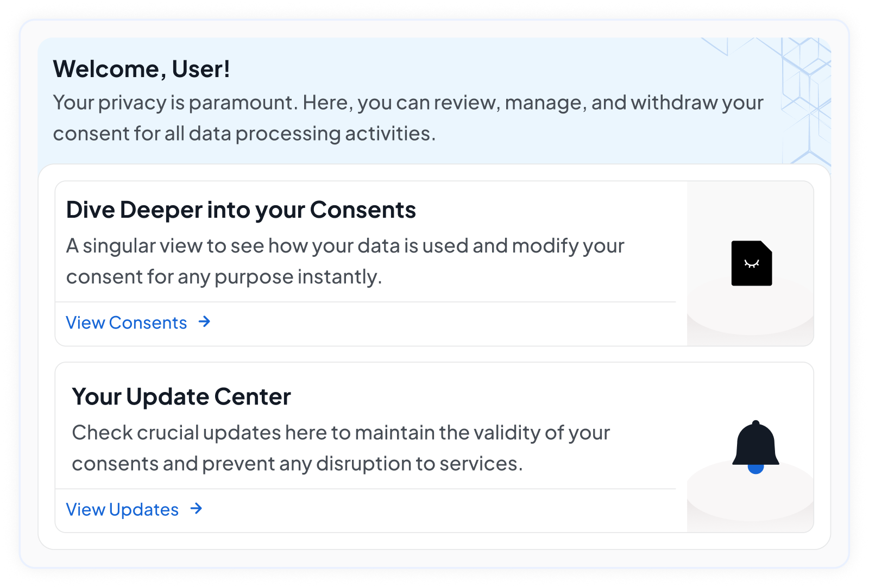Click the Welcome, User! heading

coord(141,69)
